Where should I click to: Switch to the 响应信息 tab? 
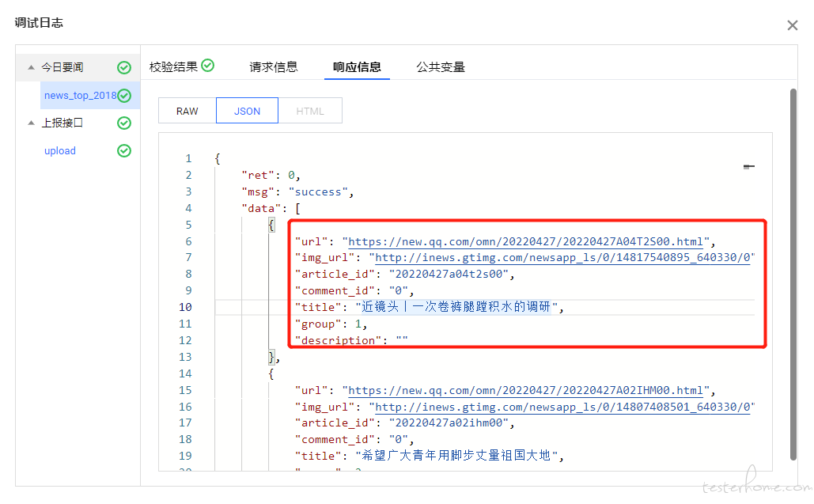pyautogui.click(x=357, y=67)
